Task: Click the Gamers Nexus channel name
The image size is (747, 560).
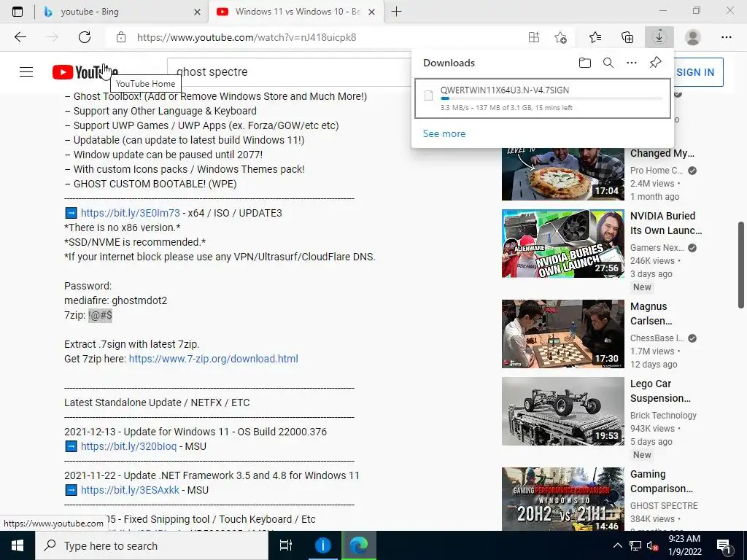Action: pos(657,248)
